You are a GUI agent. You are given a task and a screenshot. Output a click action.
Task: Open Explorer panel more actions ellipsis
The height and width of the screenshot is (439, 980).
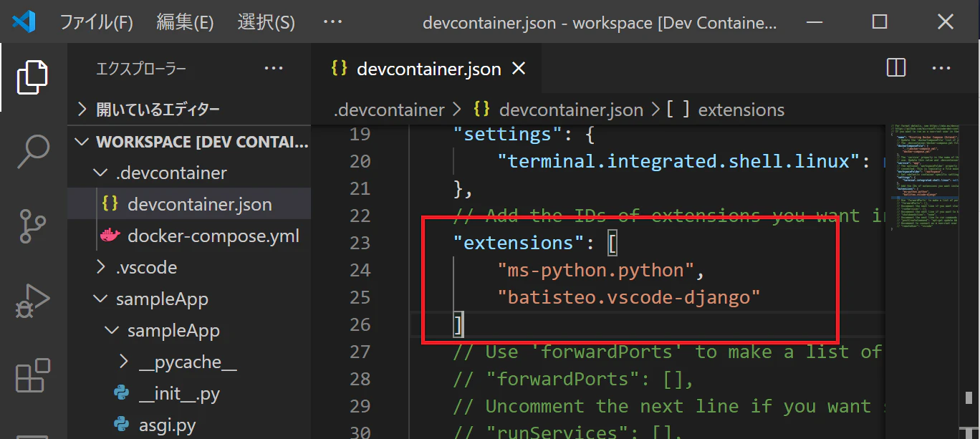point(274,69)
